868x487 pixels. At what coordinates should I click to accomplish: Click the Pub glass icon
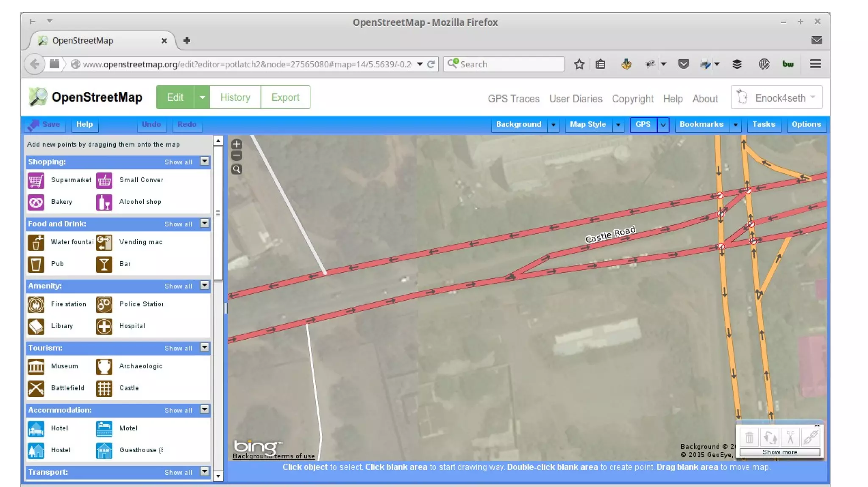[36, 264]
